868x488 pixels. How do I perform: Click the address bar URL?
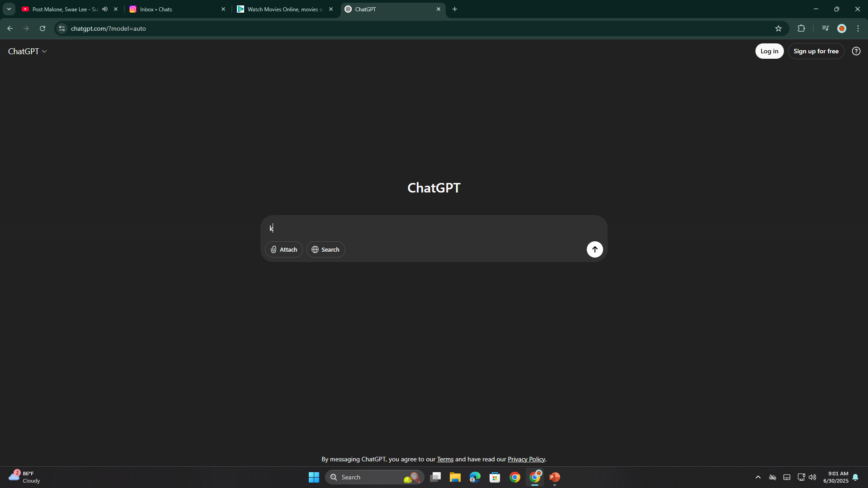tap(108, 28)
